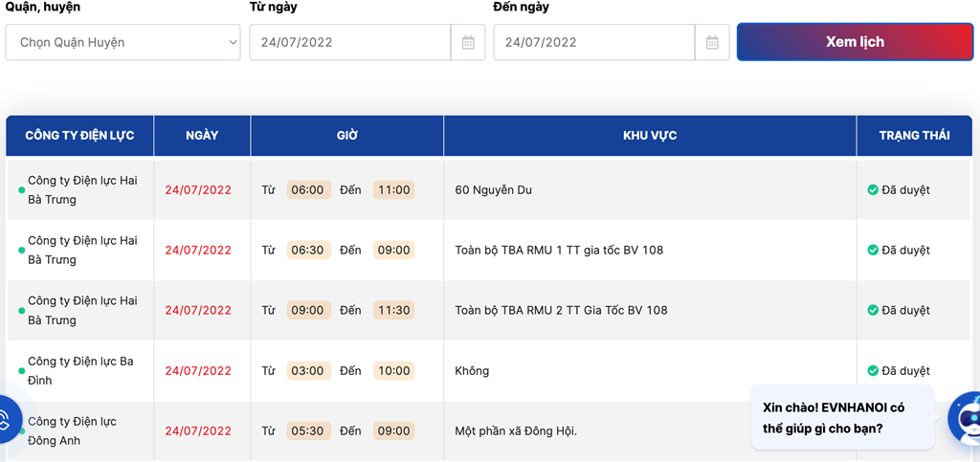
Task: Click the Xem lịch button
Action: pos(855,42)
